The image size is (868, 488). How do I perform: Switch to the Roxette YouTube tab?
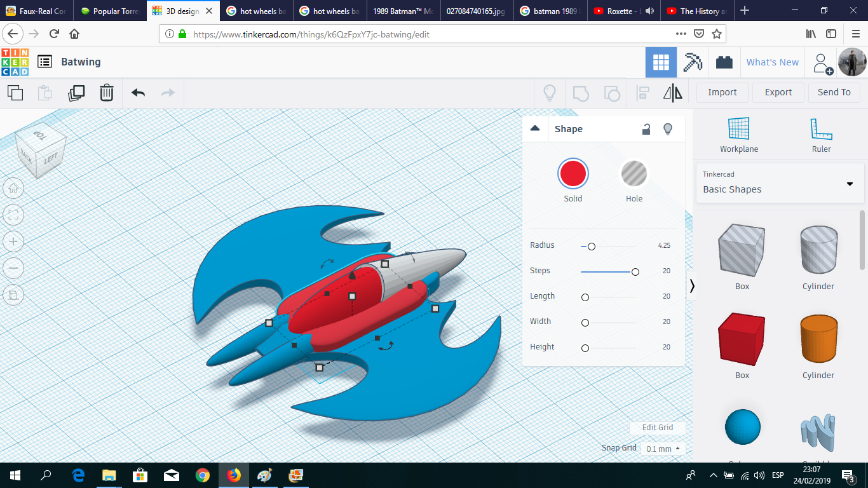click(623, 11)
